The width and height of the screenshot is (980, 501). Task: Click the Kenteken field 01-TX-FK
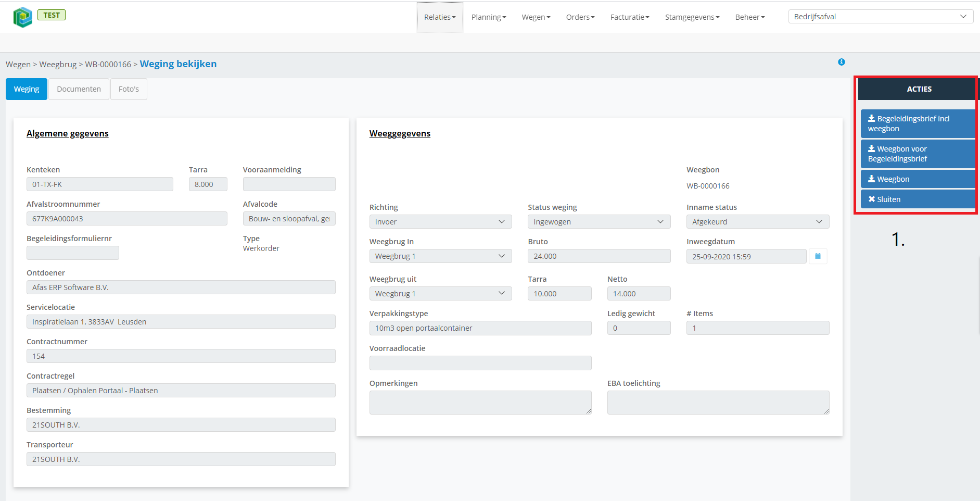(x=100, y=184)
